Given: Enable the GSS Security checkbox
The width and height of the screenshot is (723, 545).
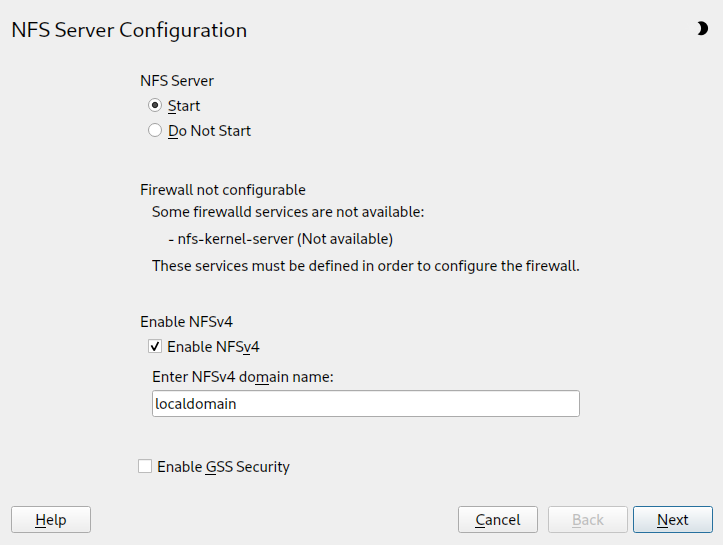Looking at the screenshot, I should click(146, 466).
